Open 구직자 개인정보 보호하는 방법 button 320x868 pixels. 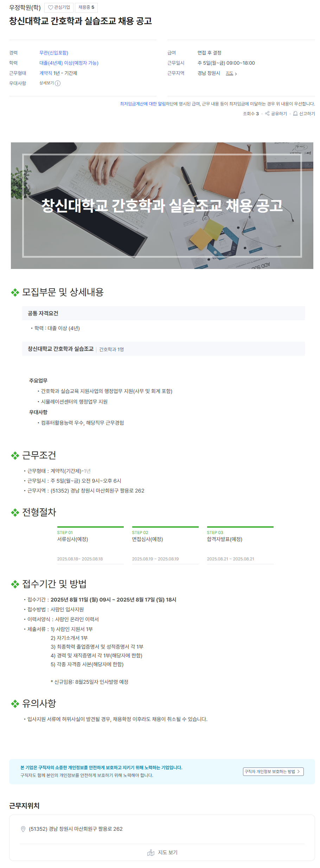pyautogui.click(x=273, y=771)
